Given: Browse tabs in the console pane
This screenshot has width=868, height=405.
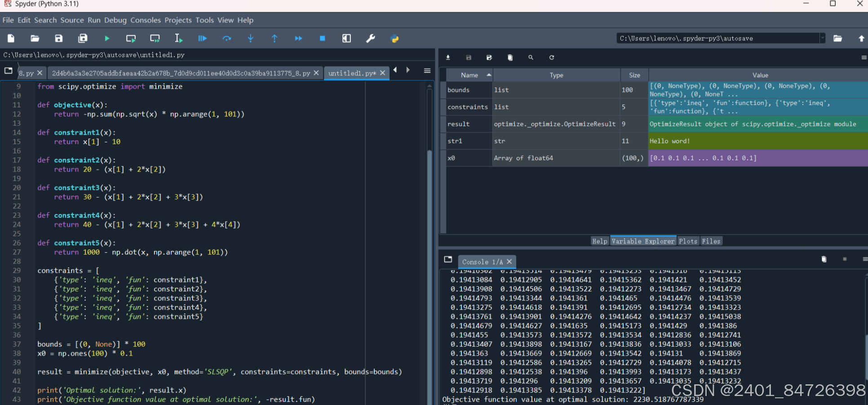Looking at the screenshot, I should click(448, 259).
